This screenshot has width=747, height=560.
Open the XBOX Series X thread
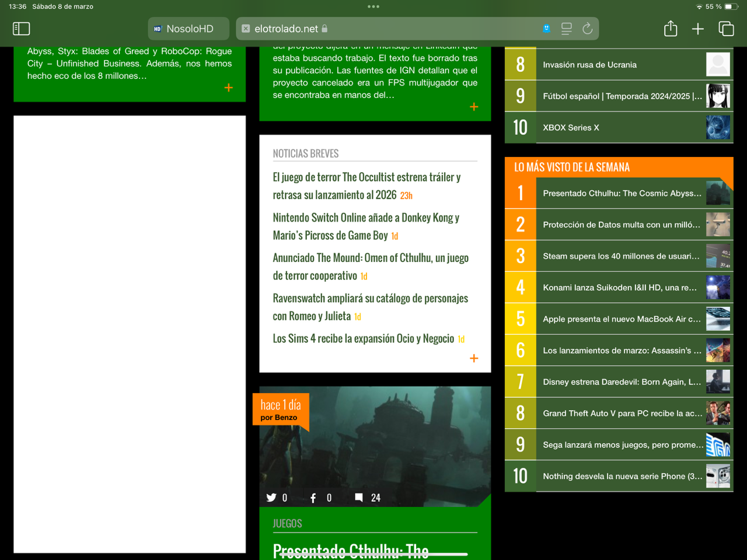pyautogui.click(x=571, y=128)
